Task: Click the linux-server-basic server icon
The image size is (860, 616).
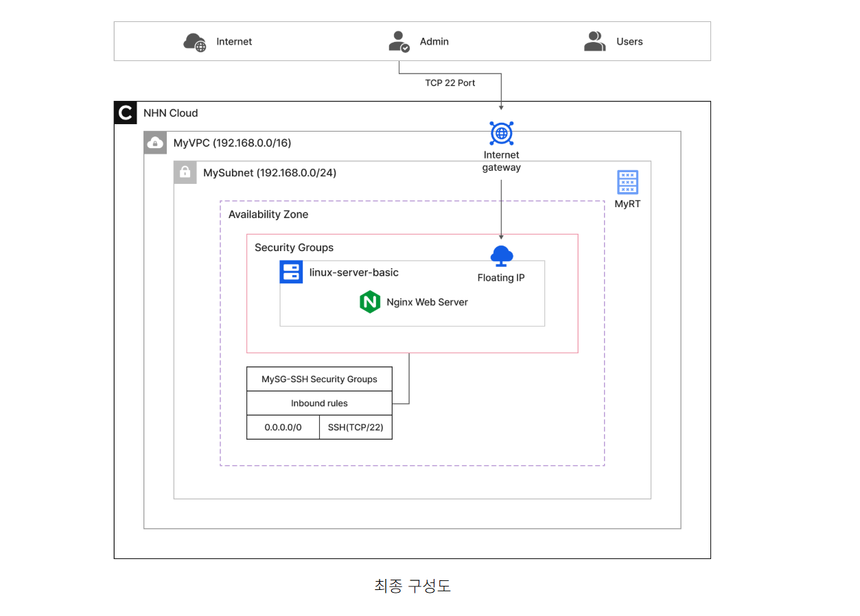Action: pyautogui.click(x=291, y=272)
